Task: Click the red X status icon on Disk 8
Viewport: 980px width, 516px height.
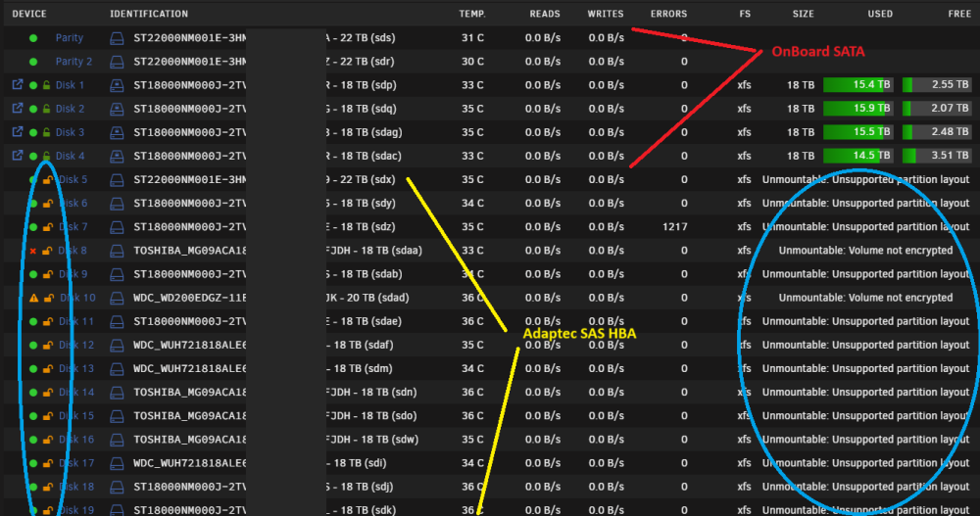Action: 33,251
